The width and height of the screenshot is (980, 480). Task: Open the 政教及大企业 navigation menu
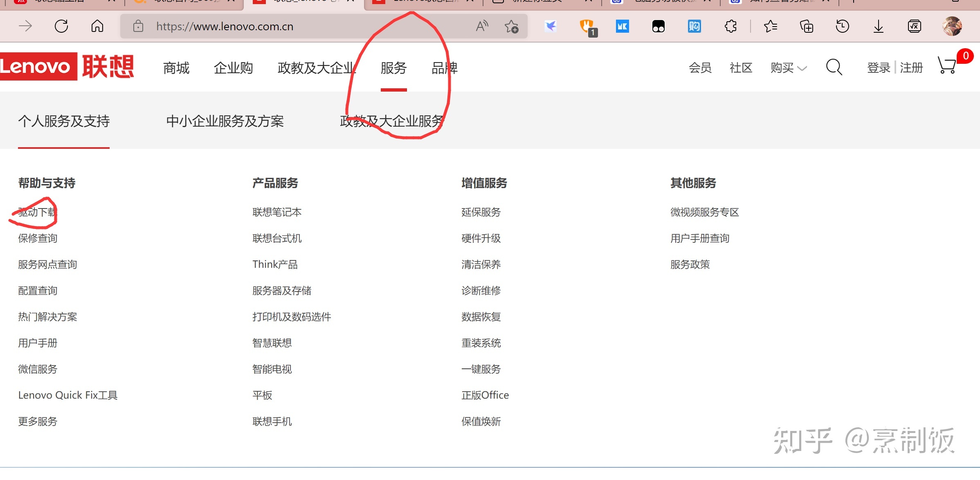click(317, 68)
